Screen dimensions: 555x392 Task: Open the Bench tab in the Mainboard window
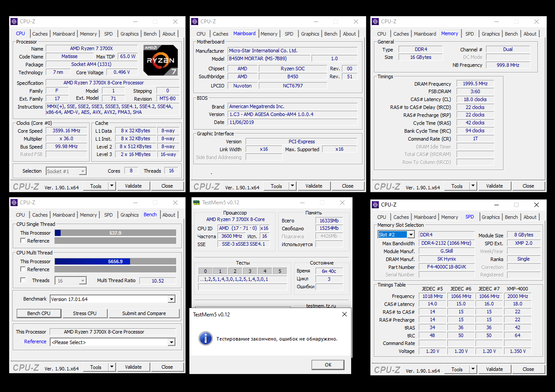(x=331, y=34)
